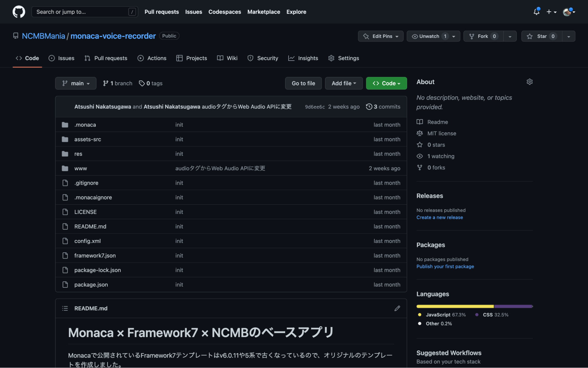
Task: Open the Add file dropdown
Action: (344, 83)
